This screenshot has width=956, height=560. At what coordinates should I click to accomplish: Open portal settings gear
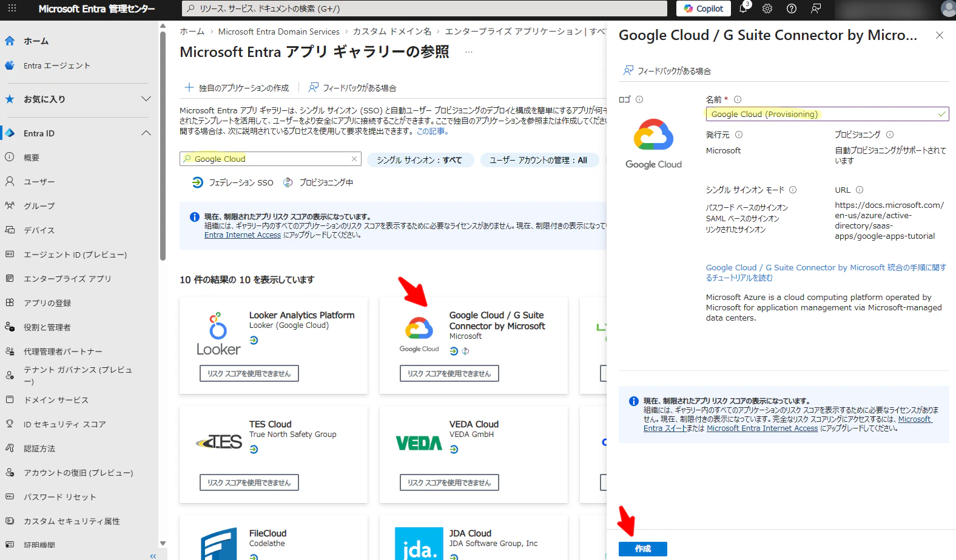click(767, 8)
